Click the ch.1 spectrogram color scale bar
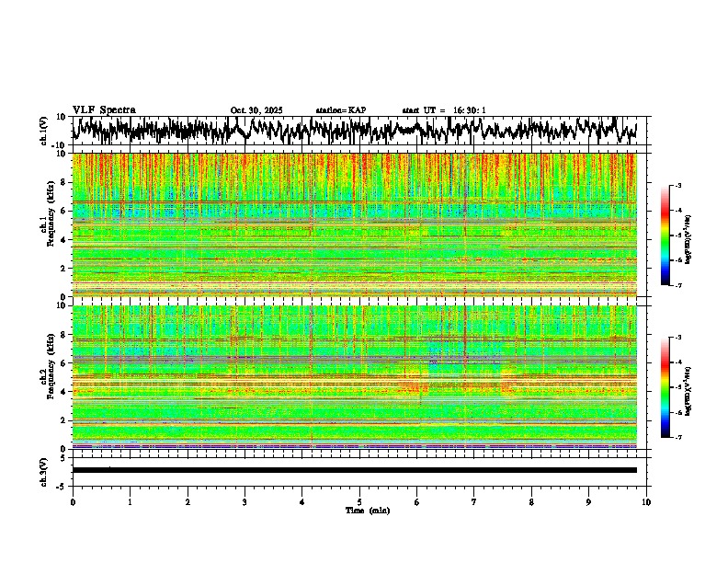Viewport: 728px width, 563px height. [665, 236]
